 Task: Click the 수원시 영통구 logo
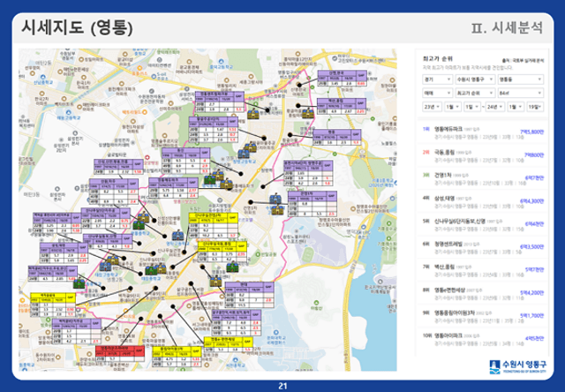(x=518, y=366)
